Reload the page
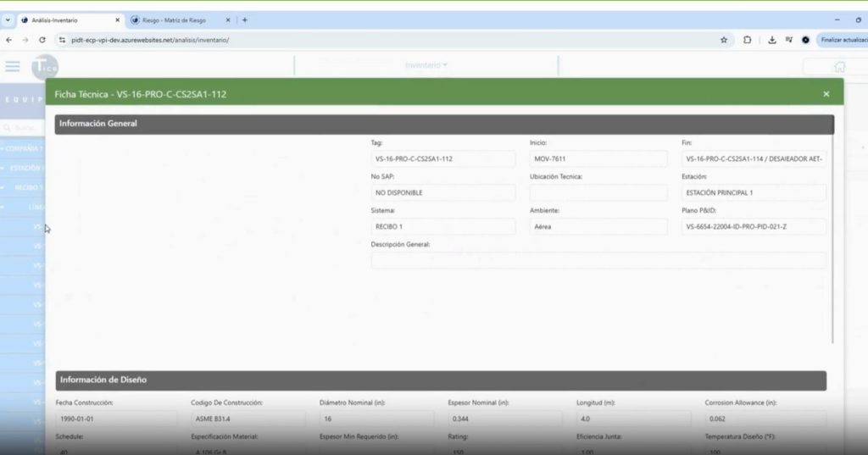This screenshot has width=868, height=455. coord(42,40)
